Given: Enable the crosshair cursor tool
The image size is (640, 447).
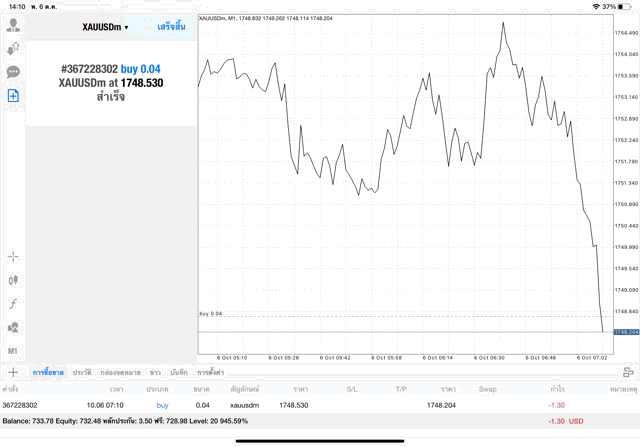Looking at the screenshot, I should (x=14, y=256).
